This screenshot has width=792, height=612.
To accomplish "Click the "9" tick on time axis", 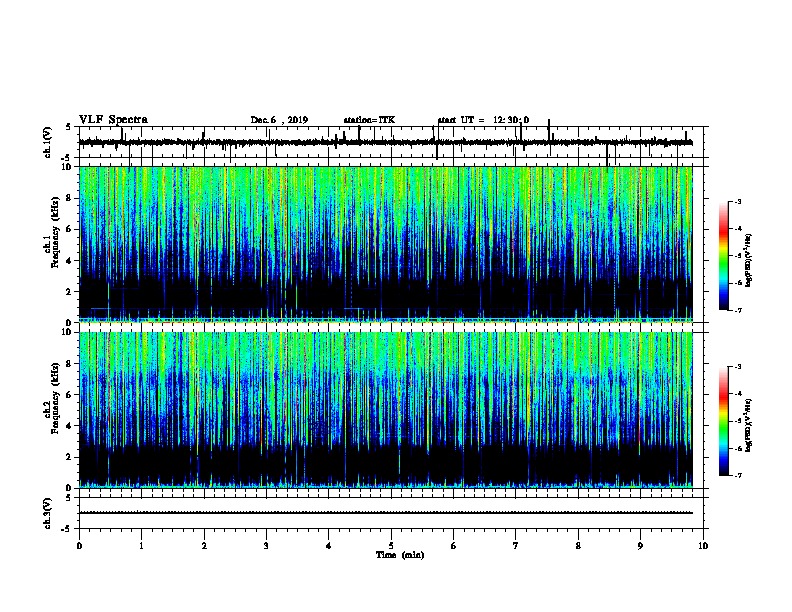I will pos(640,546).
